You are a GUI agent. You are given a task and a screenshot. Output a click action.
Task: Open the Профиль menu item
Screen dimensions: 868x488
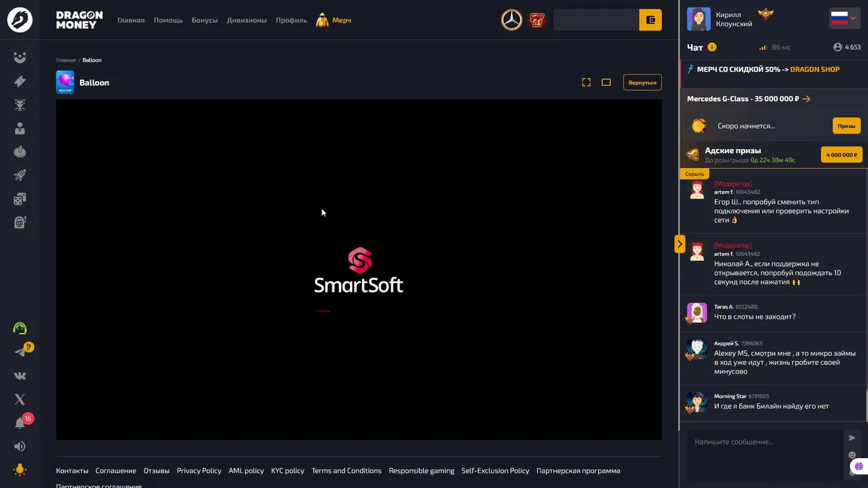point(292,20)
